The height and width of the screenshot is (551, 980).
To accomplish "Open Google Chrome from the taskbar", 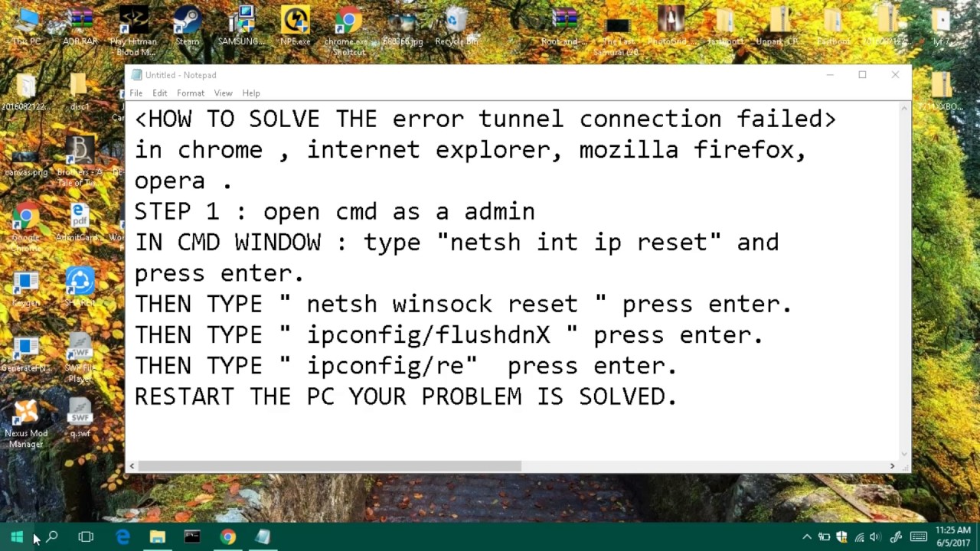I will 227,537.
